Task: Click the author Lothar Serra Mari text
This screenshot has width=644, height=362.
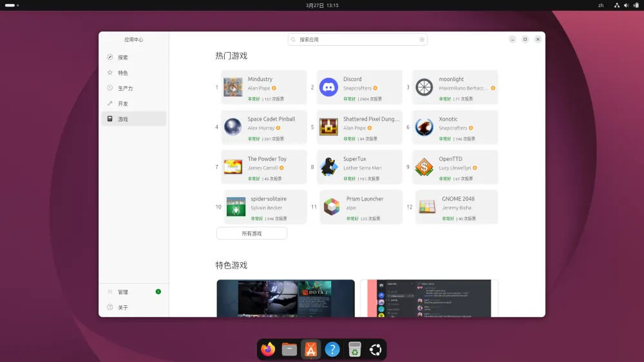Action: (x=362, y=167)
